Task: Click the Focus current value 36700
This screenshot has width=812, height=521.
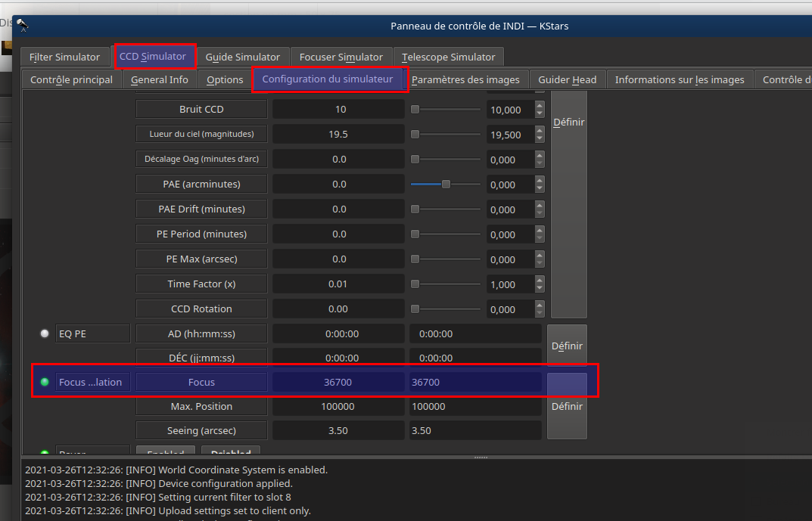Action: (x=338, y=382)
